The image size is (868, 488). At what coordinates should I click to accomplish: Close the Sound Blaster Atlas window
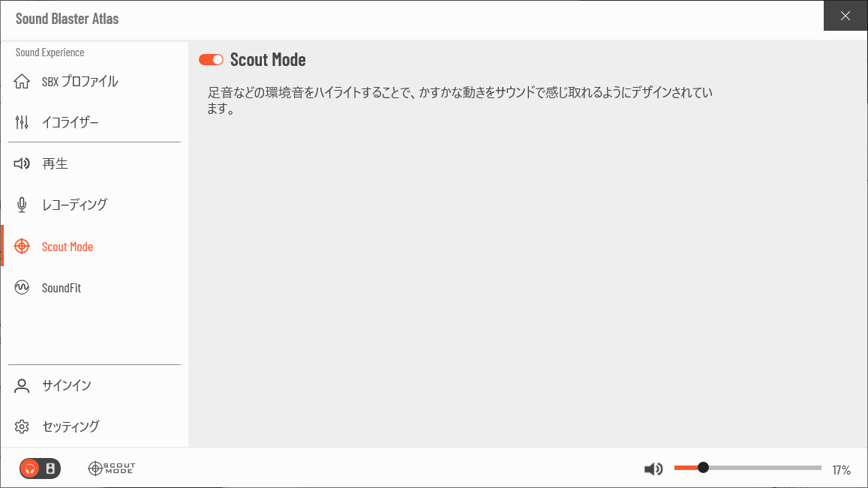point(845,16)
